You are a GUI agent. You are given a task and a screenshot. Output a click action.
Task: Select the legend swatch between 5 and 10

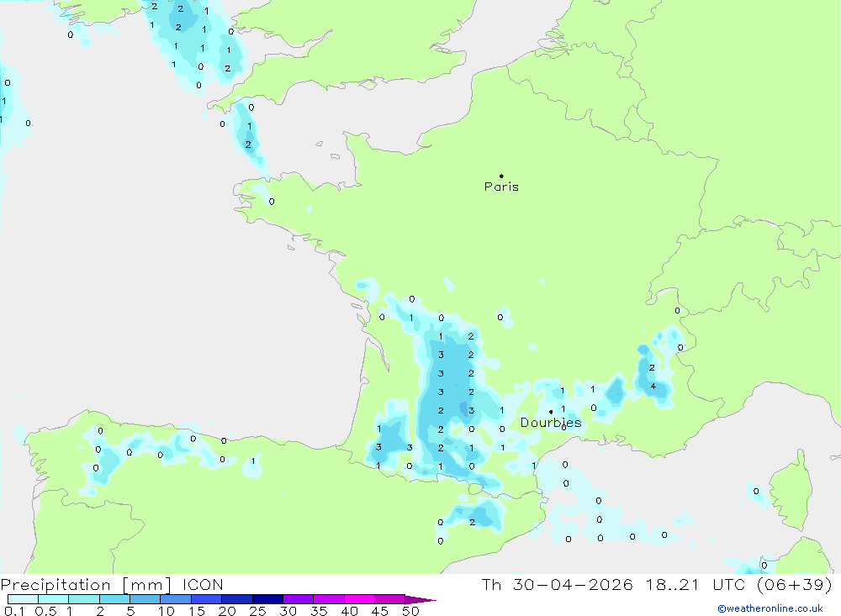145,599
